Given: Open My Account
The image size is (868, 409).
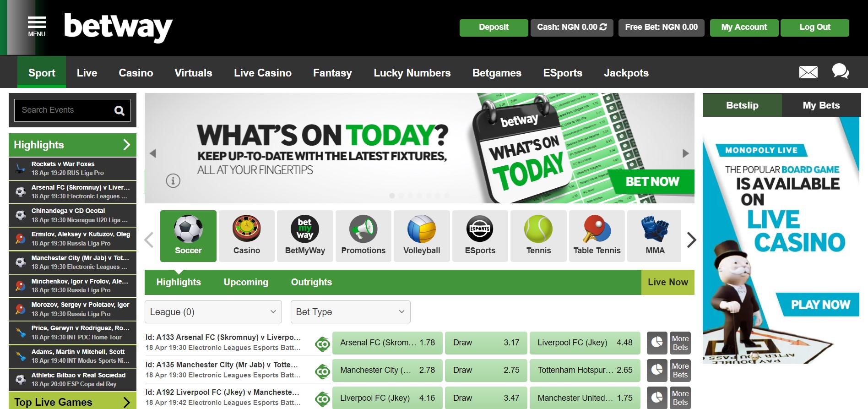Looking at the screenshot, I should (744, 27).
